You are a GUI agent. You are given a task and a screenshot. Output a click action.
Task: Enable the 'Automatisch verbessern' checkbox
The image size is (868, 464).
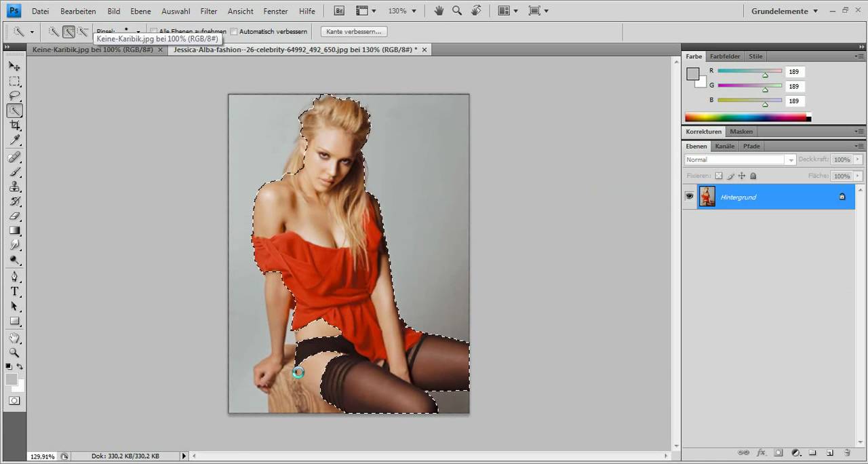234,32
